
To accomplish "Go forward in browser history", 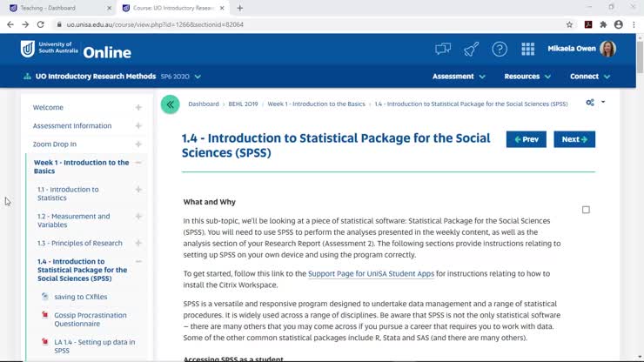I will (x=25, y=24).
